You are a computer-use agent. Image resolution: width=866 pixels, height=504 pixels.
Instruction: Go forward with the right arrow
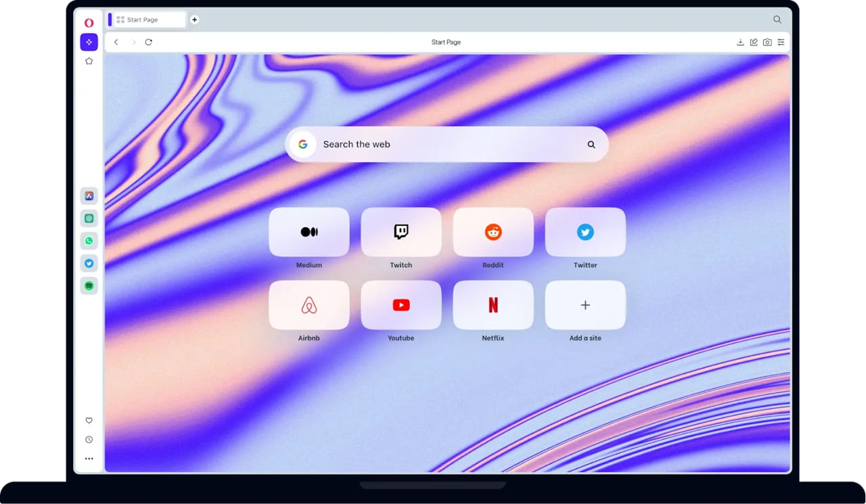click(133, 42)
